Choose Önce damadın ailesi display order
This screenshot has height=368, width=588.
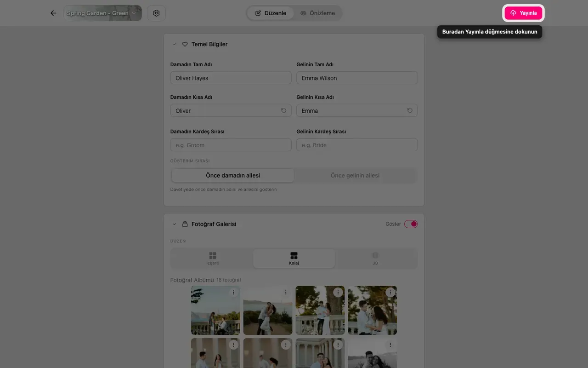pos(233,175)
